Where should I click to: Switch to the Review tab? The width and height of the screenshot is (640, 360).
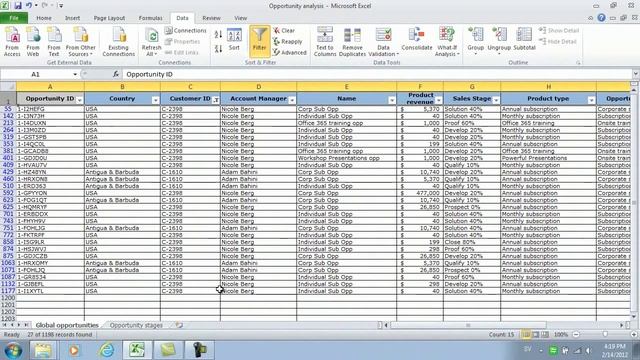211,18
